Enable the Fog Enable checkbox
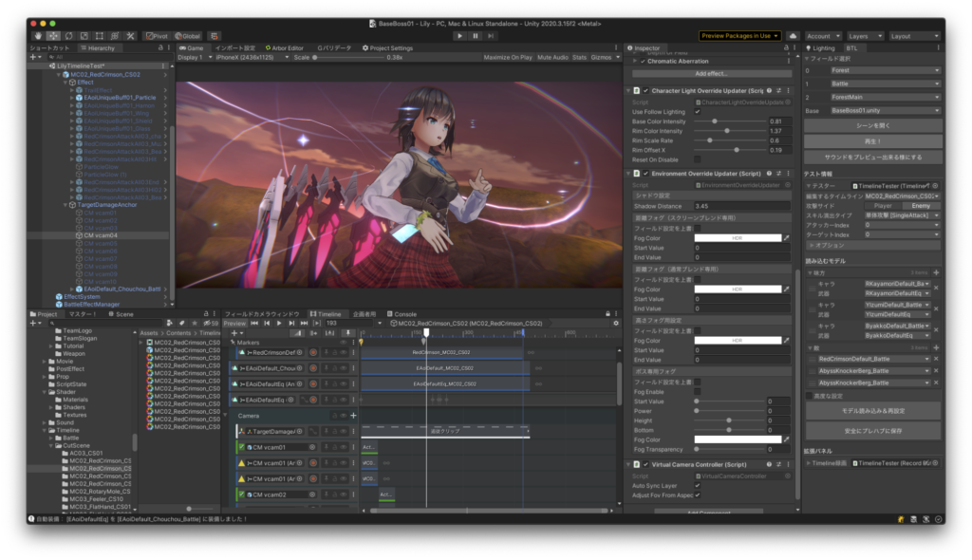 pos(698,392)
